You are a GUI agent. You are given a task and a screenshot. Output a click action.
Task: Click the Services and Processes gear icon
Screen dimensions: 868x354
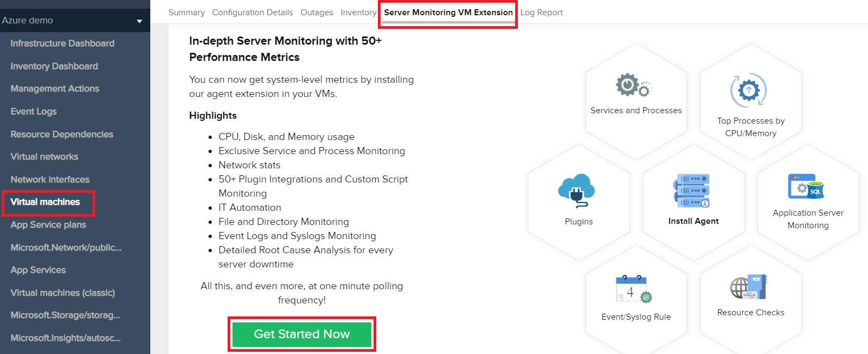(633, 86)
